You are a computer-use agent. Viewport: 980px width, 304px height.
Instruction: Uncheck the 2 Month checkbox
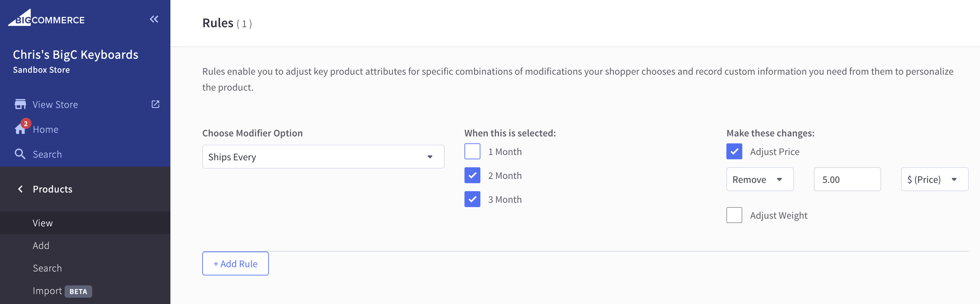472,175
